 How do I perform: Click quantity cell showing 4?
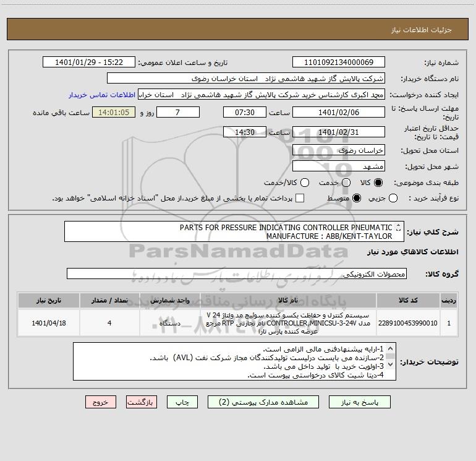pyautogui.click(x=109, y=323)
